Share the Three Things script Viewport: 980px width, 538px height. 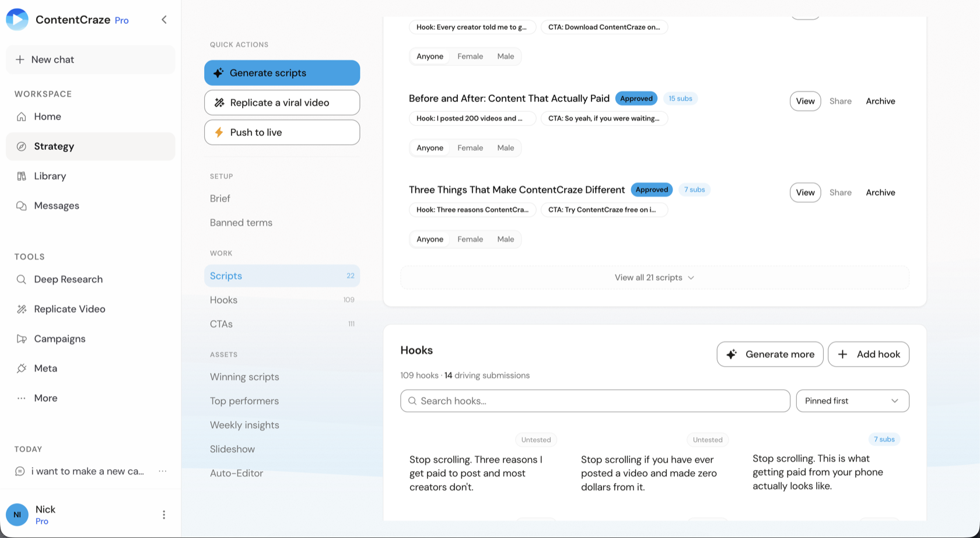[841, 193]
